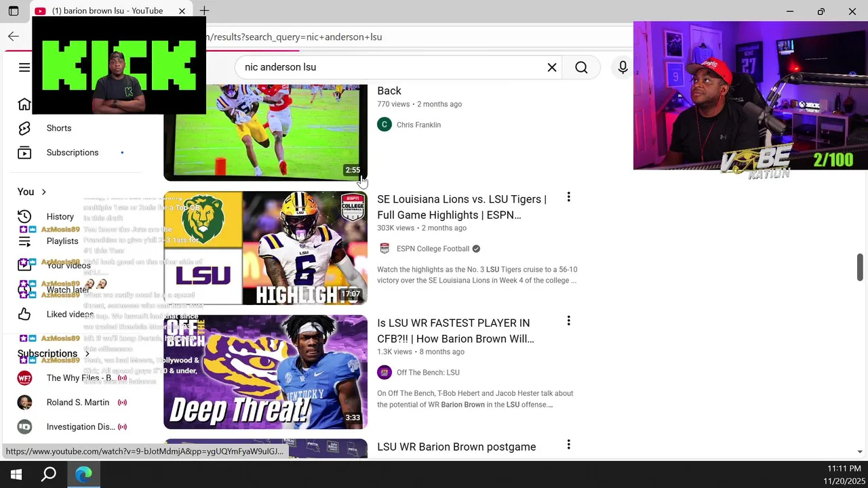Click Chris Franklin channel avatar
The image size is (868, 488).
click(384, 125)
